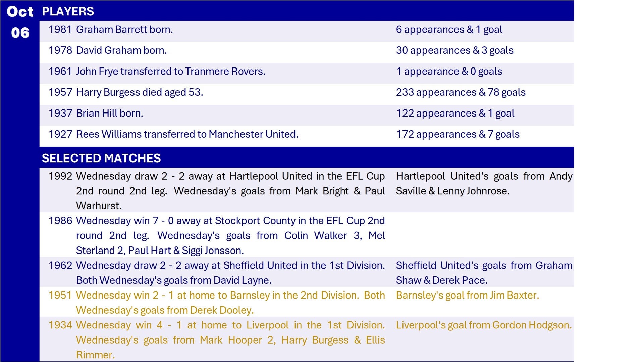
Task: Click the Graham Barrett born entry
Action: coord(124,30)
